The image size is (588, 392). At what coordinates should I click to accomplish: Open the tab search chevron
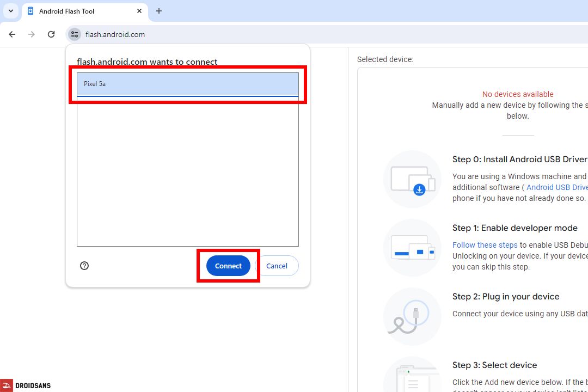click(10, 11)
